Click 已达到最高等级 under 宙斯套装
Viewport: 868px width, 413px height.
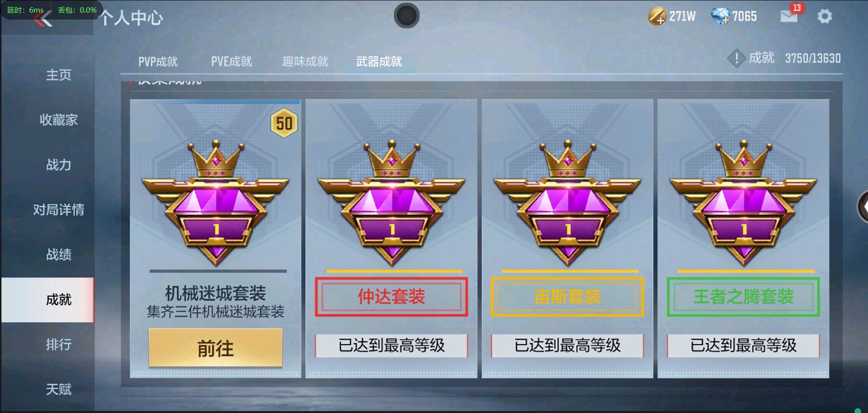(x=567, y=346)
